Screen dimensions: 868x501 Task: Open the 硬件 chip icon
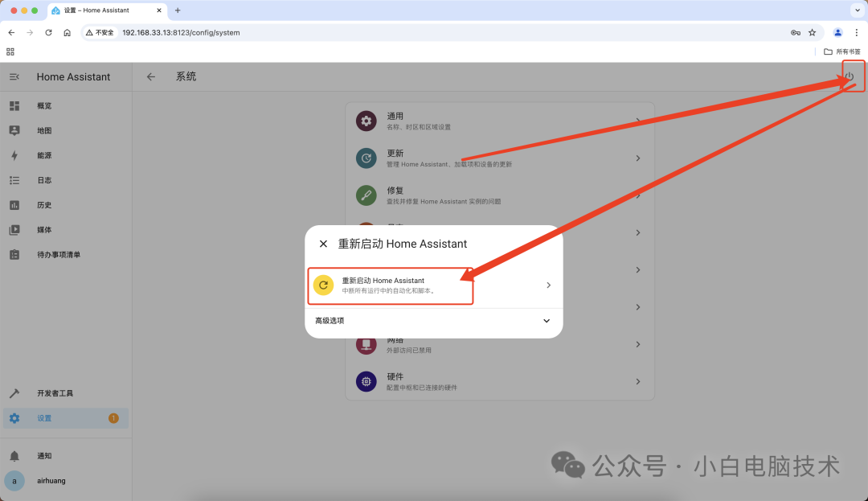[x=366, y=381]
